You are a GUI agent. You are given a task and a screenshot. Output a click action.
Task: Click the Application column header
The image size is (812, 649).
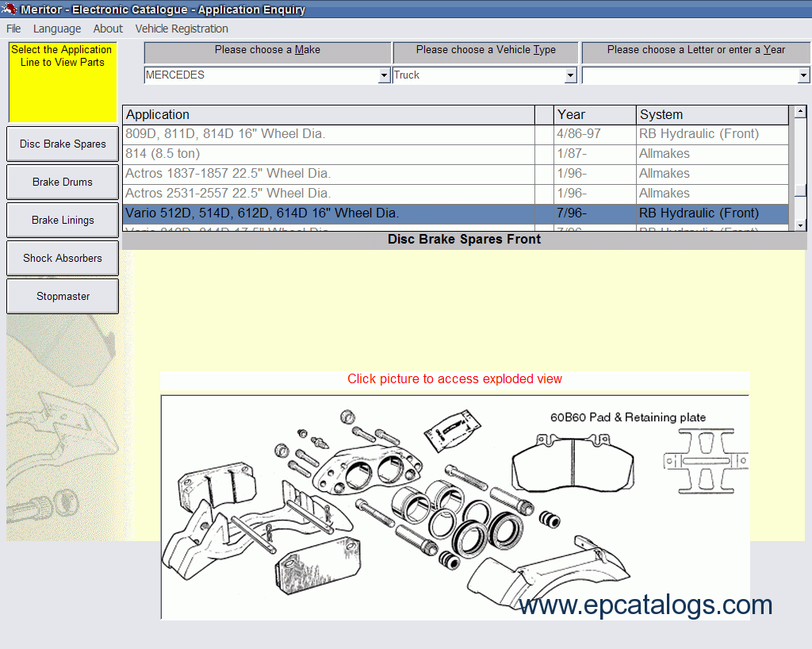[328, 115]
